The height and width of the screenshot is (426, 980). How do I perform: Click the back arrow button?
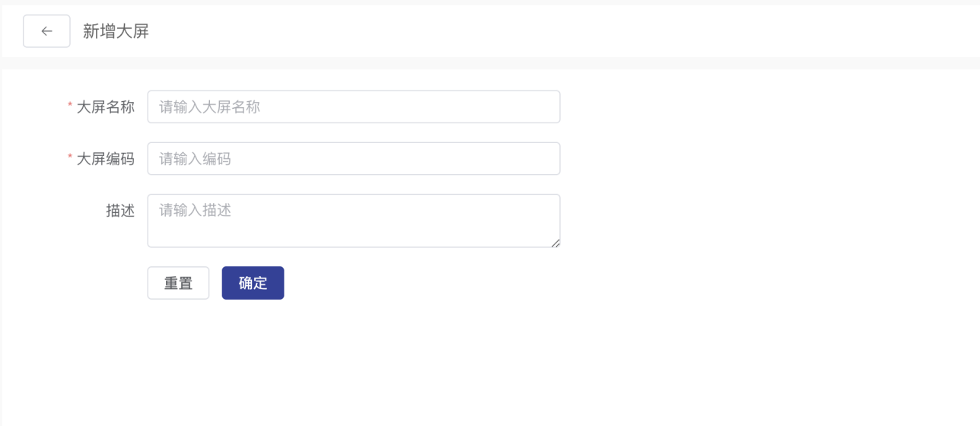coord(46,31)
